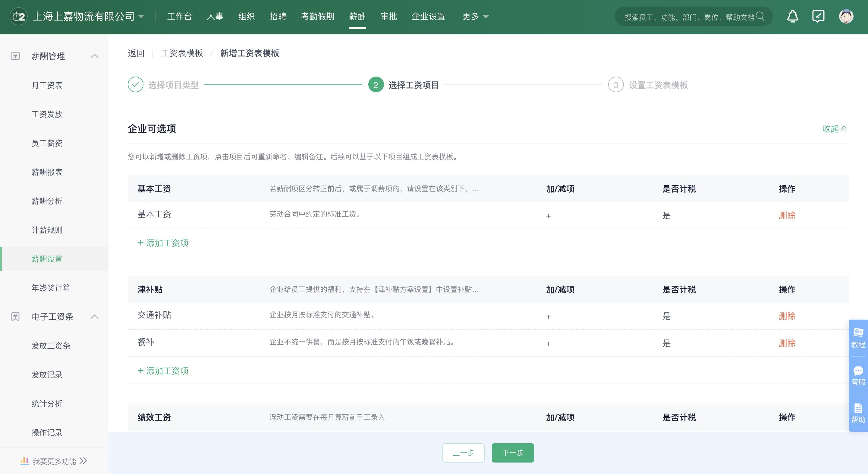Click the 下一步 button

(x=512, y=453)
